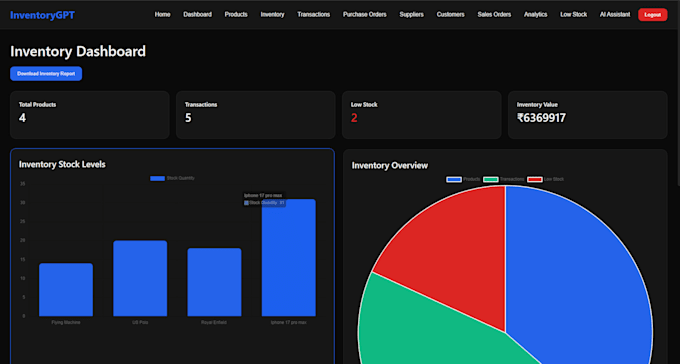Open the Products page
680x364 pixels.
(236, 14)
